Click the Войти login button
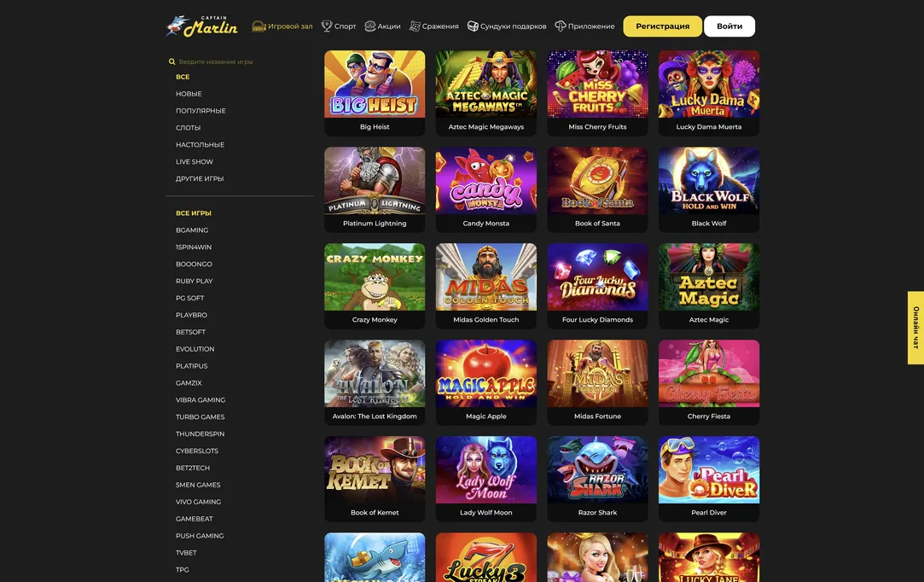924x582 pixels. pos(729,26)
